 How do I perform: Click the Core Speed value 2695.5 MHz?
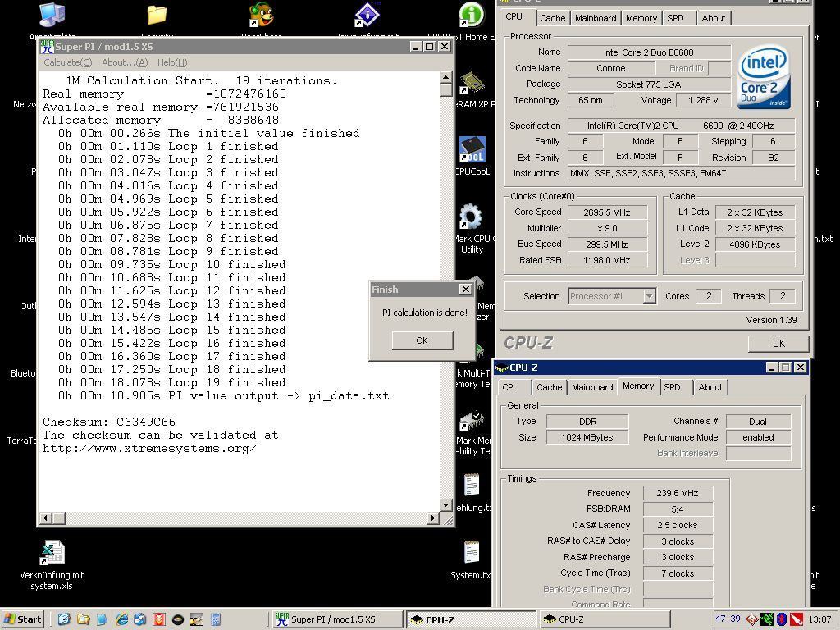click(x=607, y=212)
